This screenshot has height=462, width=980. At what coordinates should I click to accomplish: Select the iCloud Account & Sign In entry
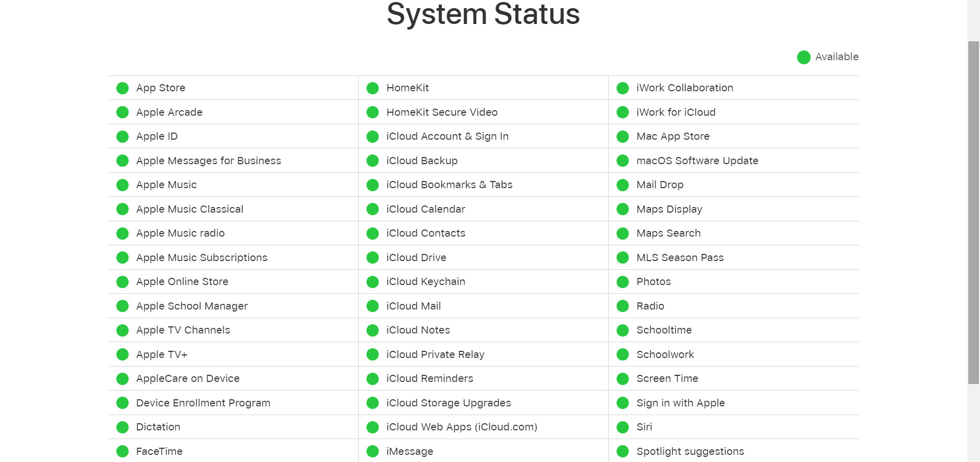(x=447, y=136)
